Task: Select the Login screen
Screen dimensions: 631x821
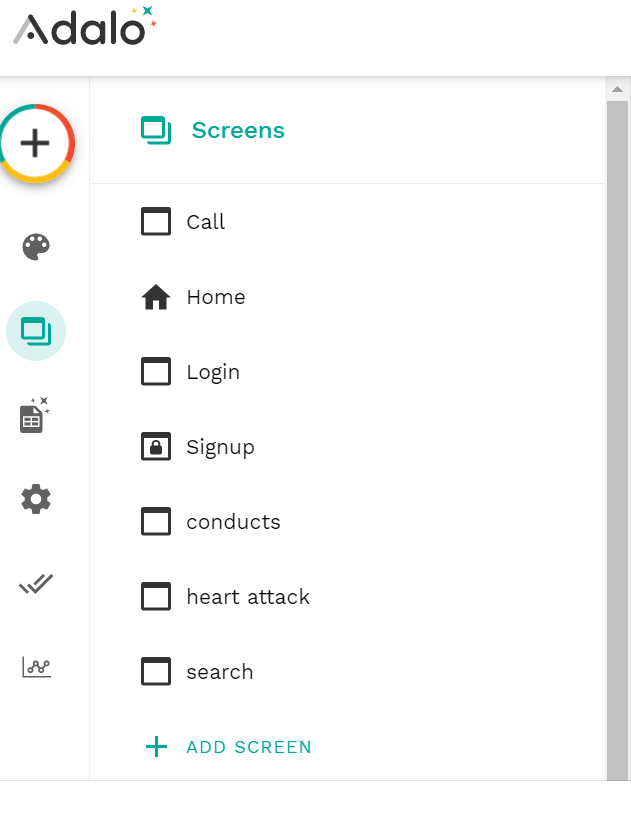Action: (347, 372)
